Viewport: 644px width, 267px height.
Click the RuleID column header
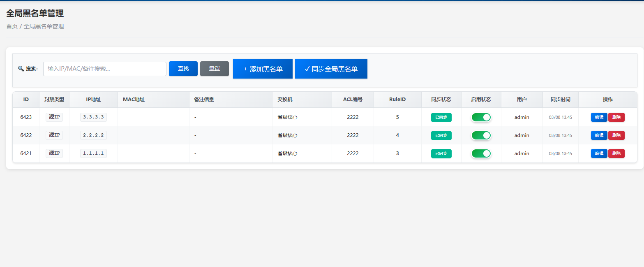coord(397,100)
